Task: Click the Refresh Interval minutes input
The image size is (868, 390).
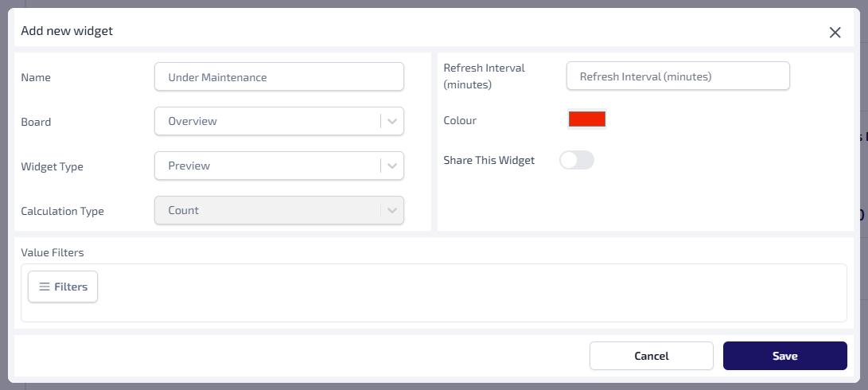Action: (x=677, y=76)
